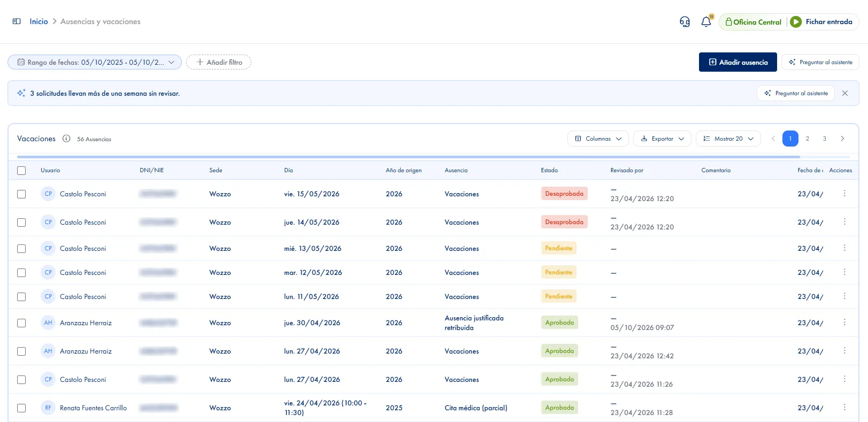Select the jue. 14/05/2026 row checkbox
This screenshot has width=868, height=422.
click(21, 222)
